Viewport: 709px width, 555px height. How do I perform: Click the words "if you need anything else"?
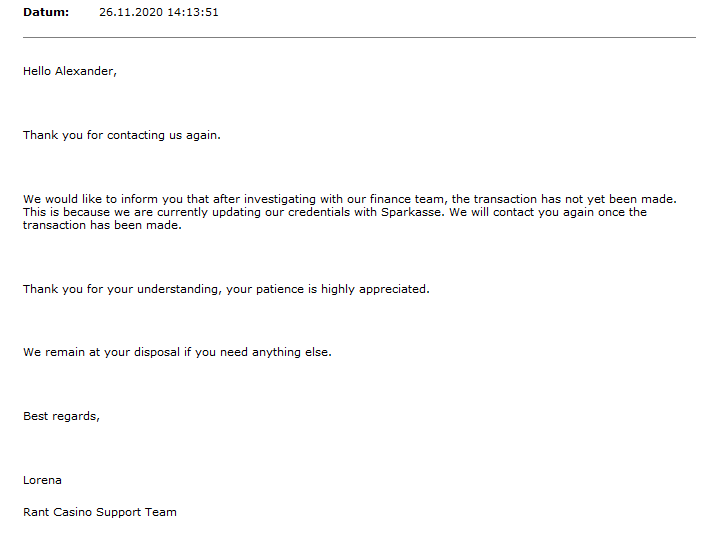(256, 352)
